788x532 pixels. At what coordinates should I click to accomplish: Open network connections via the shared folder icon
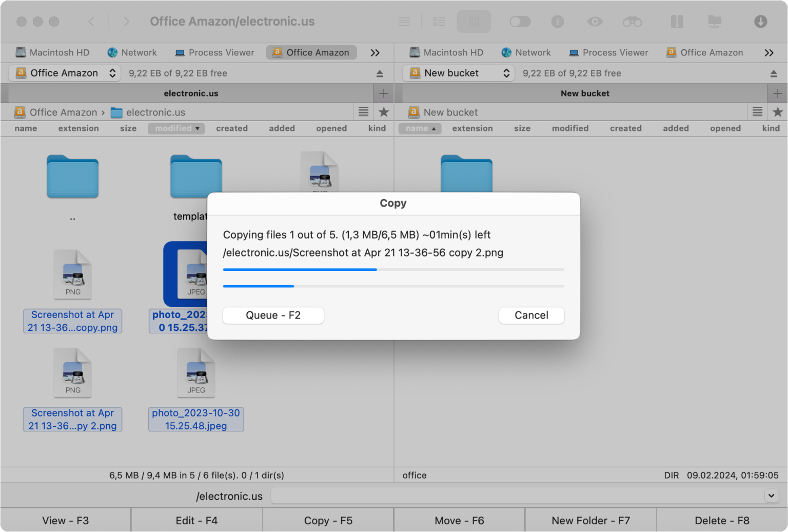click(x=714, y=22)
